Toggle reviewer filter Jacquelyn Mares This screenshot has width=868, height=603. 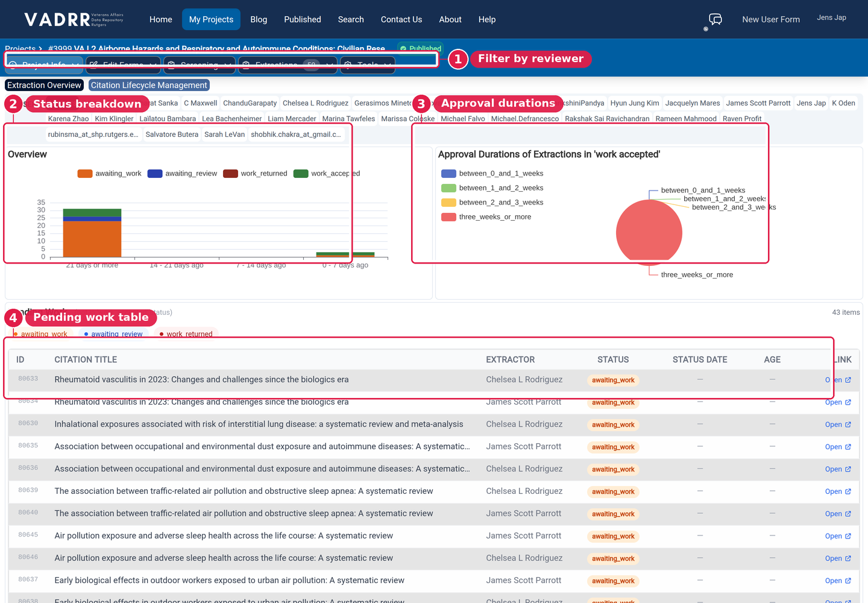(693, 103)
